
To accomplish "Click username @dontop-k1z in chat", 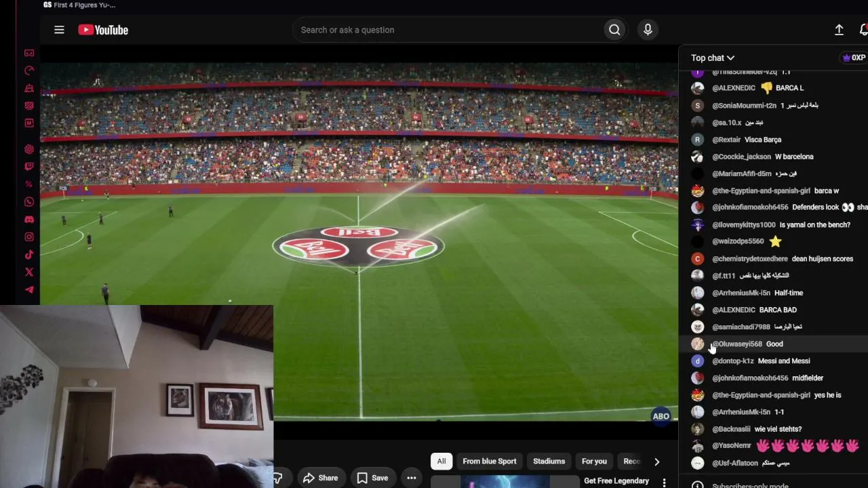I will pos(733,361).
